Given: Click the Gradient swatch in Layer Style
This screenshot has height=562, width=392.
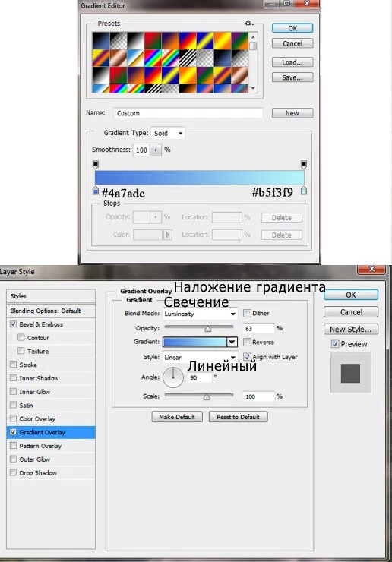Looking at the screenshot, I should [x=194, y=342].
